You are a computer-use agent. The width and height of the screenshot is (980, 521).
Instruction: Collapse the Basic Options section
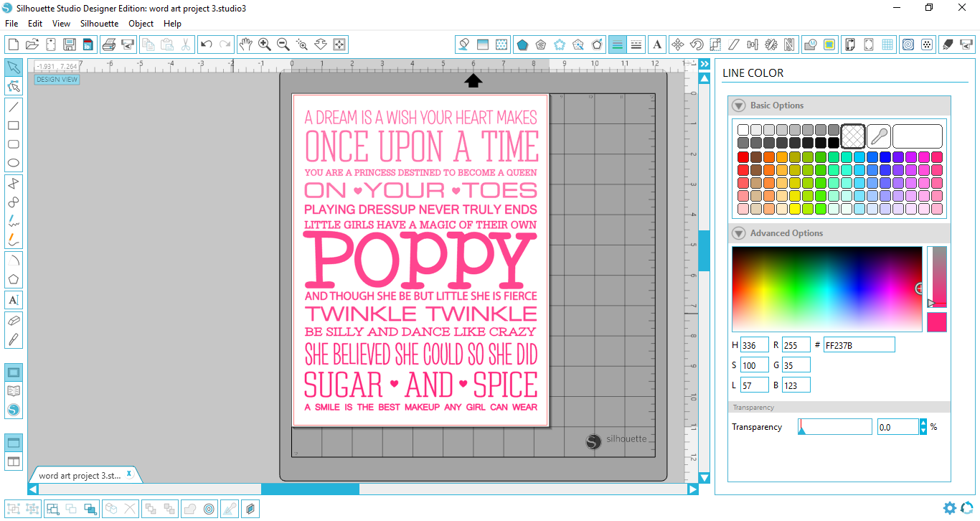(x=738, y=105)
